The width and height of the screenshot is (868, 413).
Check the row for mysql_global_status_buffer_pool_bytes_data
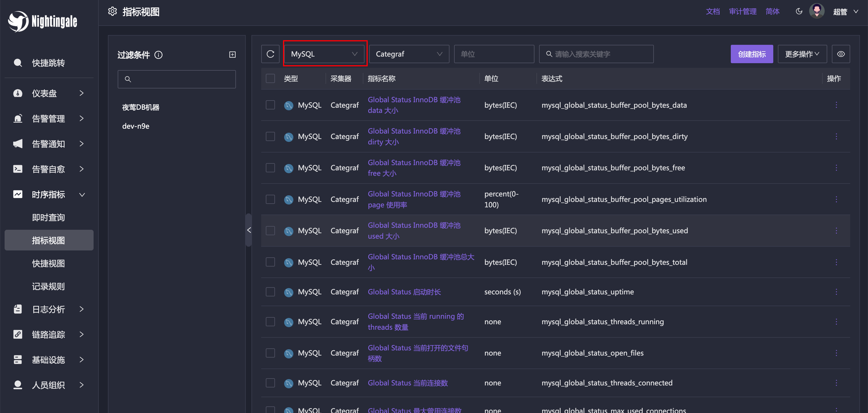tap(270, 105)
